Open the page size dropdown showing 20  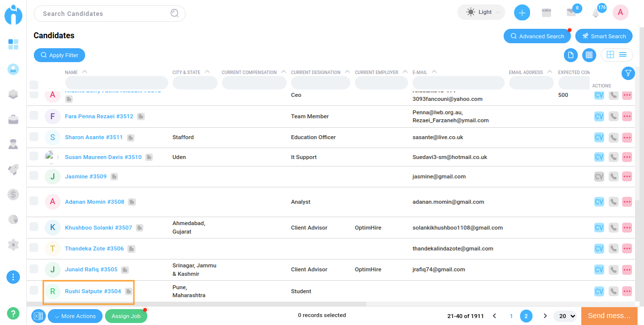[x=567, y=316]
